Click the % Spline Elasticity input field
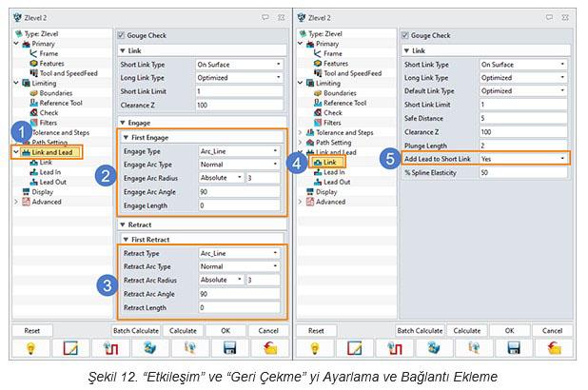588x390 pixels. [x=521, y=172]
